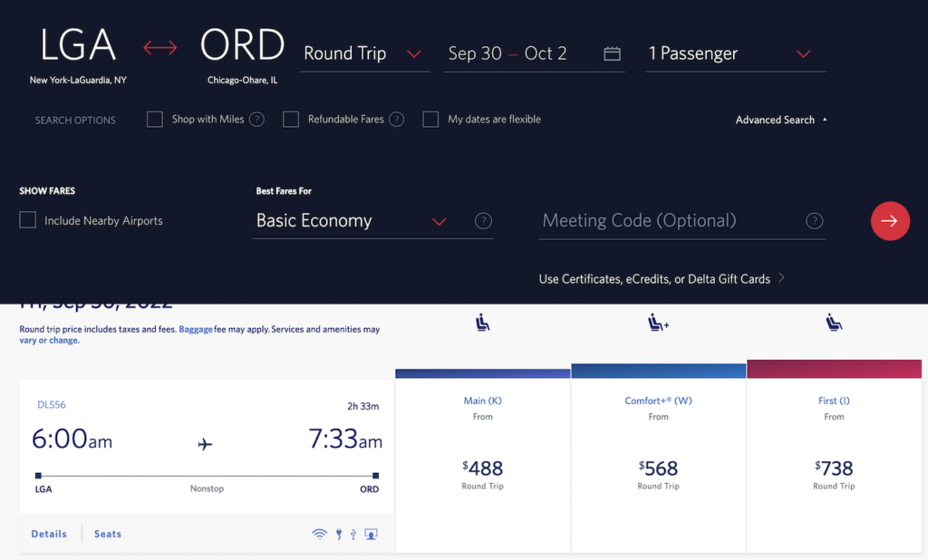The height and width of the screenshot is (560, 928).
Task: Click the Comfort+ seat icon
Action: coord(658,323)
